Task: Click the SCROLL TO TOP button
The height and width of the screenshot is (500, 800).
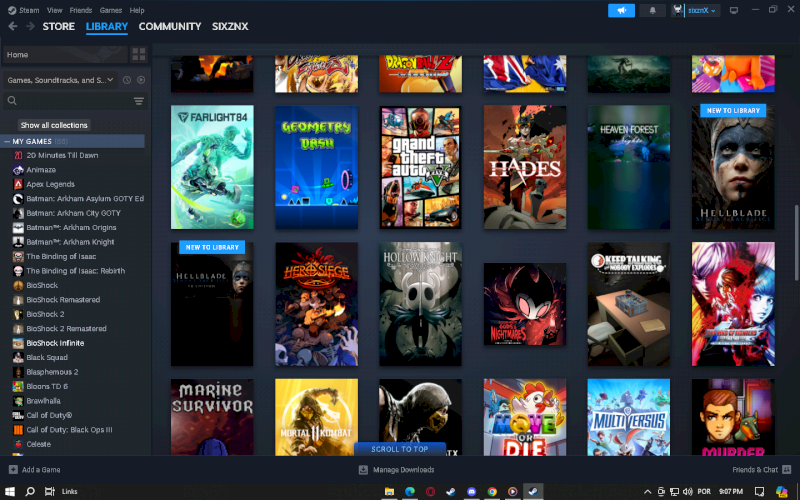Action: click(399, 449)
